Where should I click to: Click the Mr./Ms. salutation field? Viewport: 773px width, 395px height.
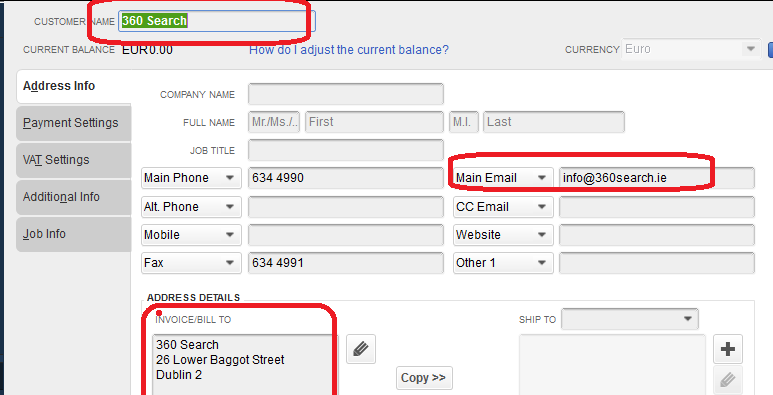pyautogui.click(x=274, y=122)
